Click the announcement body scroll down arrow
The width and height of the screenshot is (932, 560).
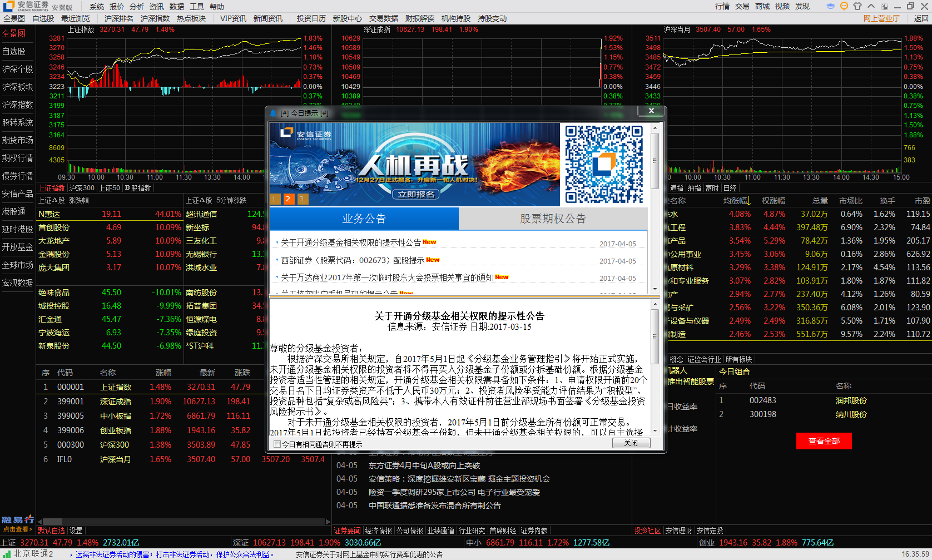pyautogui.click(x=655, y=430)
